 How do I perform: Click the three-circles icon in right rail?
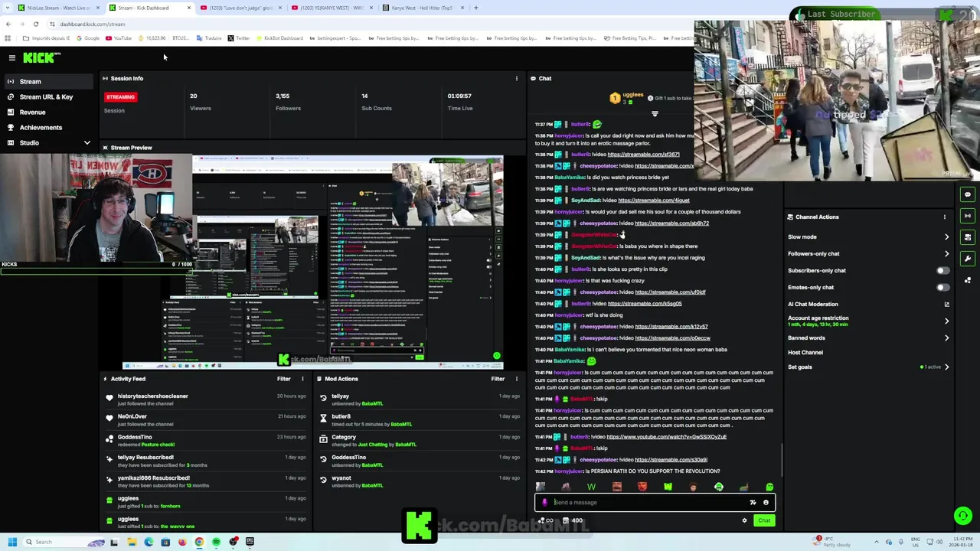pos(968,280)
